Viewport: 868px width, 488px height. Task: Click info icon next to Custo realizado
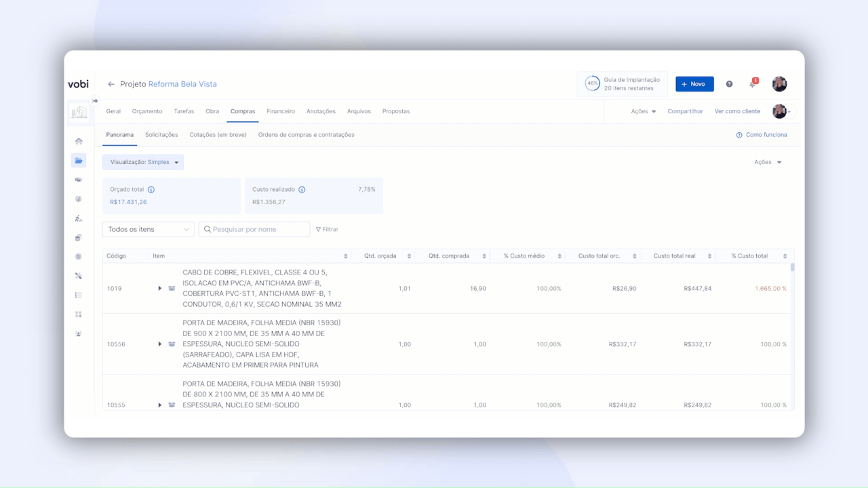(x=302, y=190)
